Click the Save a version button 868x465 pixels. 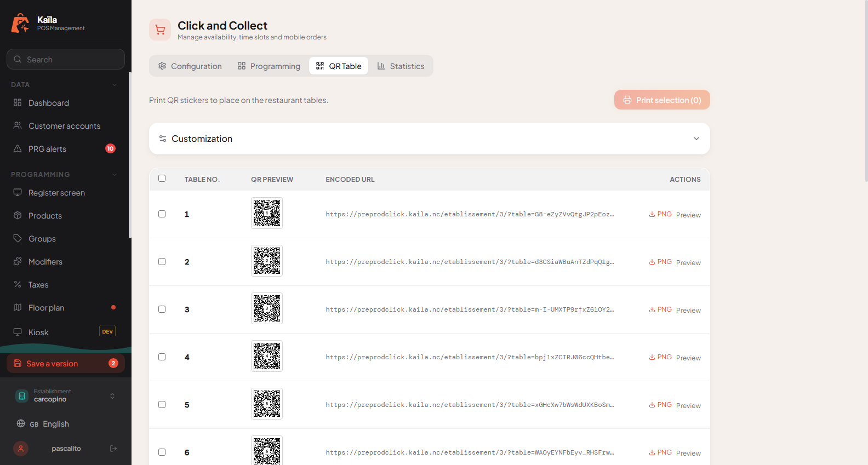point(66,363)
